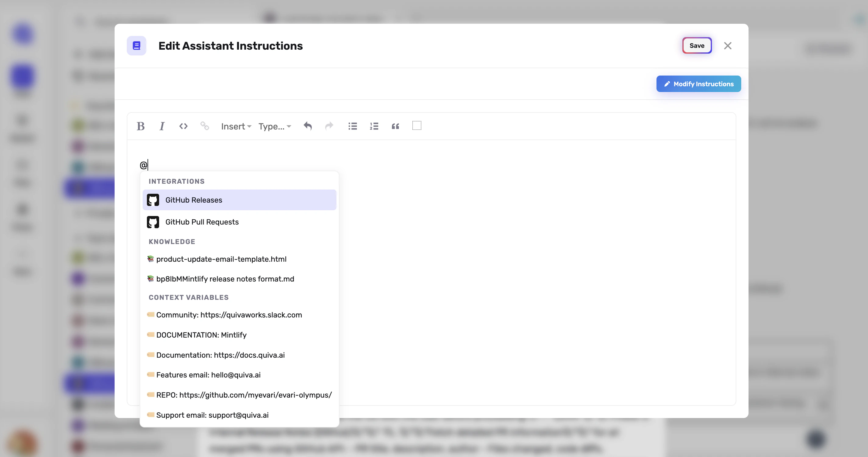The image size is (868, 457).
Task: Insert a code block
Action: 183,126
